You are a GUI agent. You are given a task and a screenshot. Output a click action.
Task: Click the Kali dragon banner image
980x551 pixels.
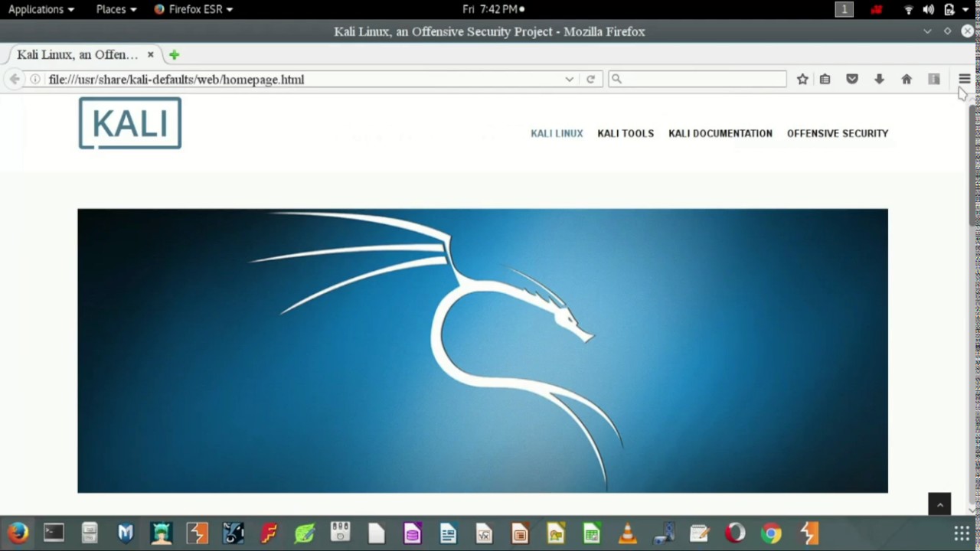coord(482,350)
